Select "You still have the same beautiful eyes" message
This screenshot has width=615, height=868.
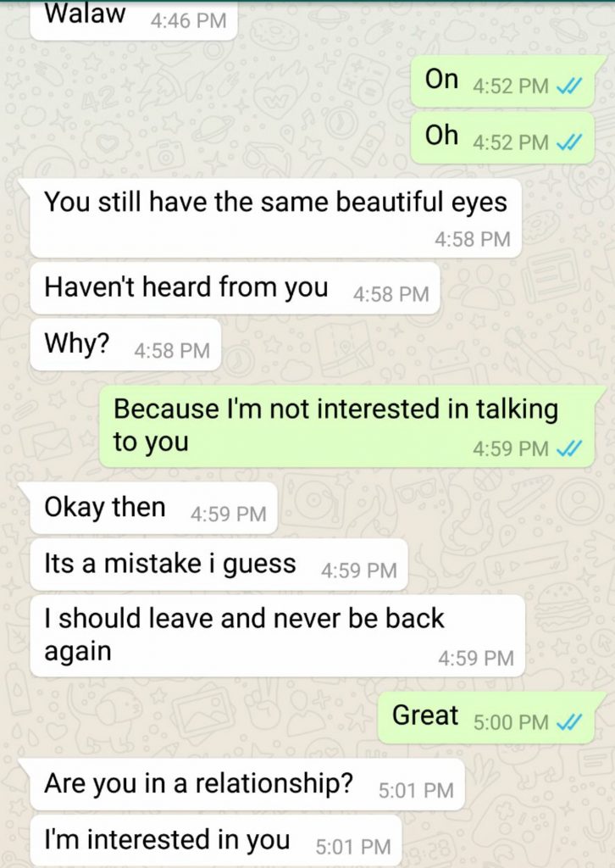coord(275,218)
